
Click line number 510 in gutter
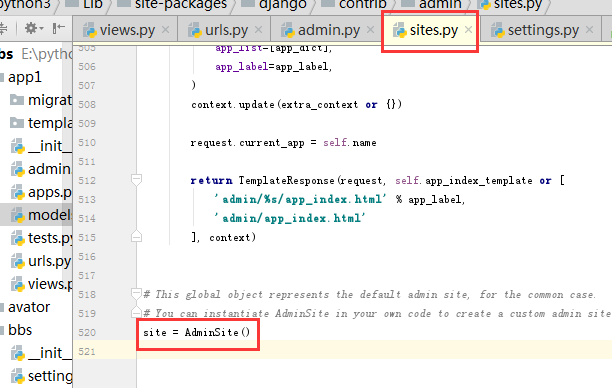point(87,142)
